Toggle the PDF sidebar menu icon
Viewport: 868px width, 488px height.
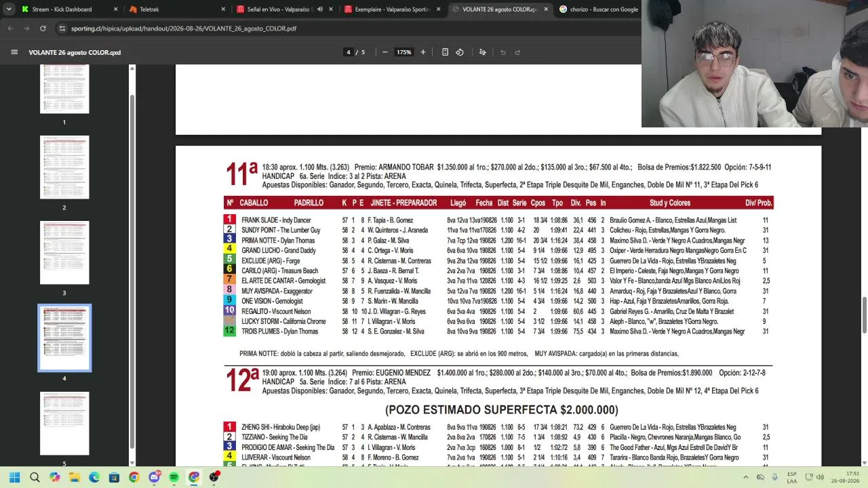coord(14,52)
